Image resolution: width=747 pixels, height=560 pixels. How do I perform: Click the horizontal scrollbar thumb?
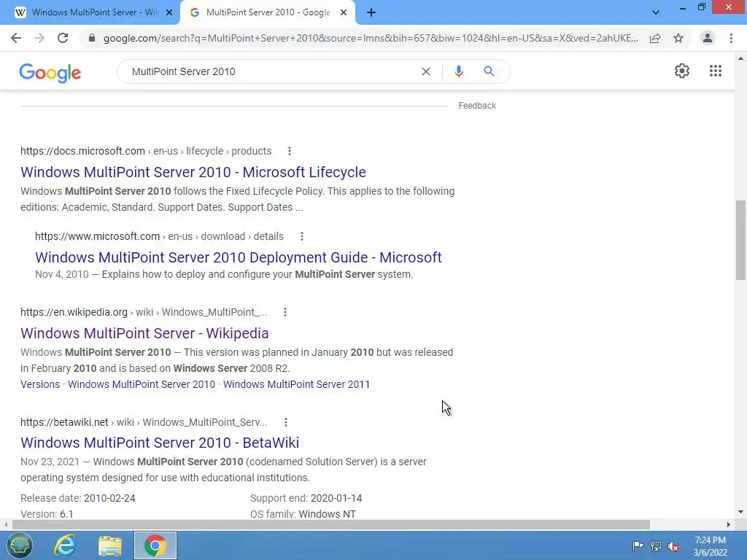(x=331, y=525)
